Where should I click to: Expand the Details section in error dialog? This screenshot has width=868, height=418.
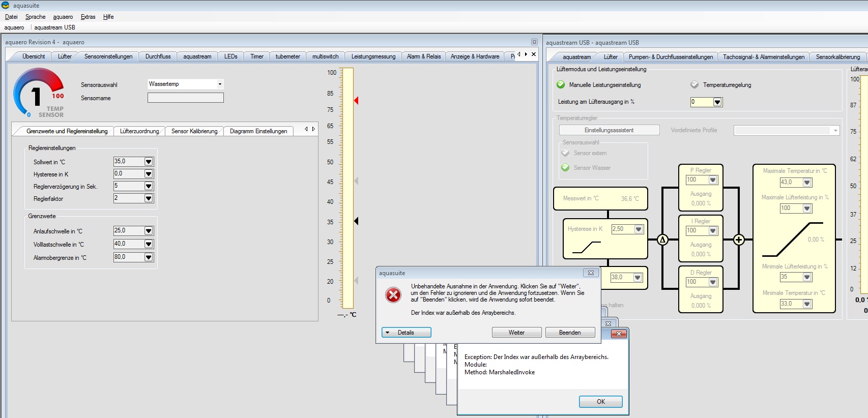point(406,333)
